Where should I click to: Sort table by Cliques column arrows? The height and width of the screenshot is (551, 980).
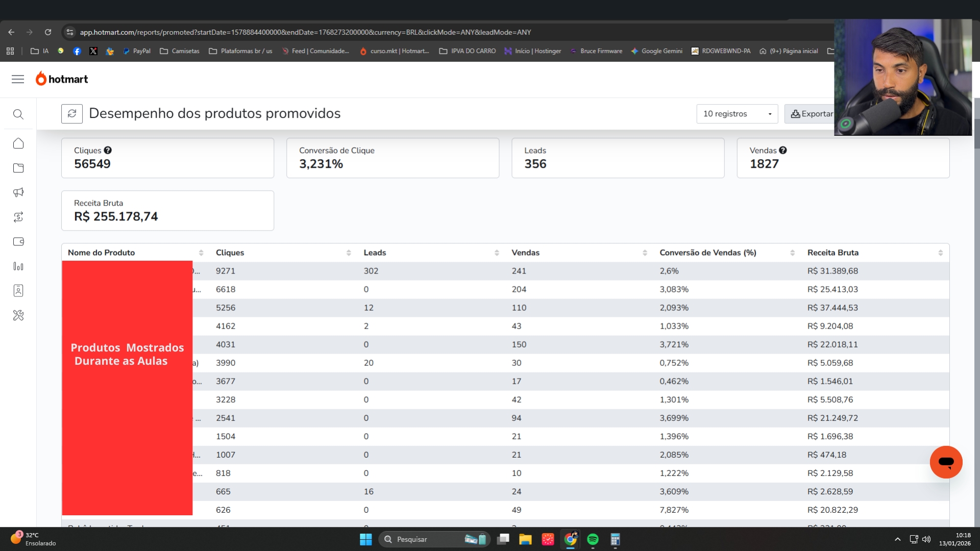(349, 253)
